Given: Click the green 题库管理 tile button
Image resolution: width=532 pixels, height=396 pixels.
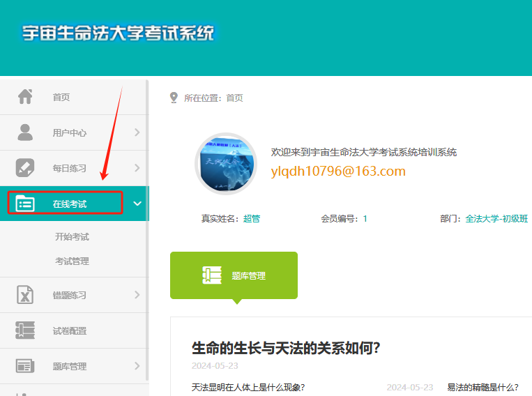Looking at the screenshot, I should coord(234,275).
